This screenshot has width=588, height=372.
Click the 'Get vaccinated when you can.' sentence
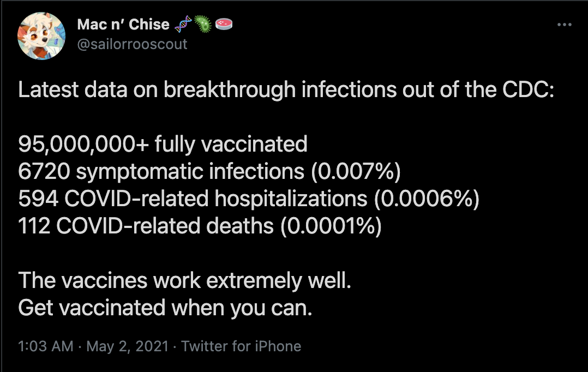(165, 308)
